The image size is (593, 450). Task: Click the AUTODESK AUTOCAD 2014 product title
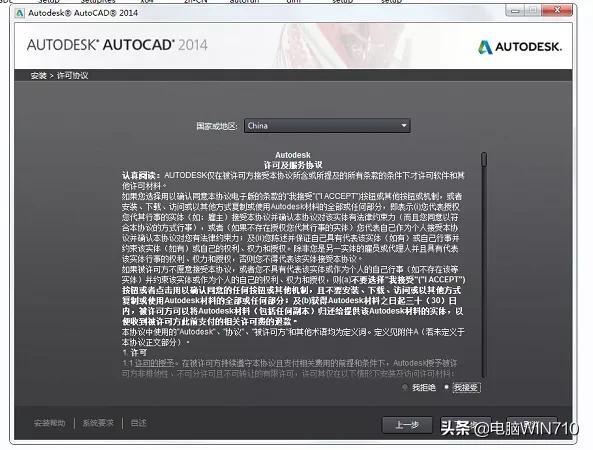(x=117, y=45)
